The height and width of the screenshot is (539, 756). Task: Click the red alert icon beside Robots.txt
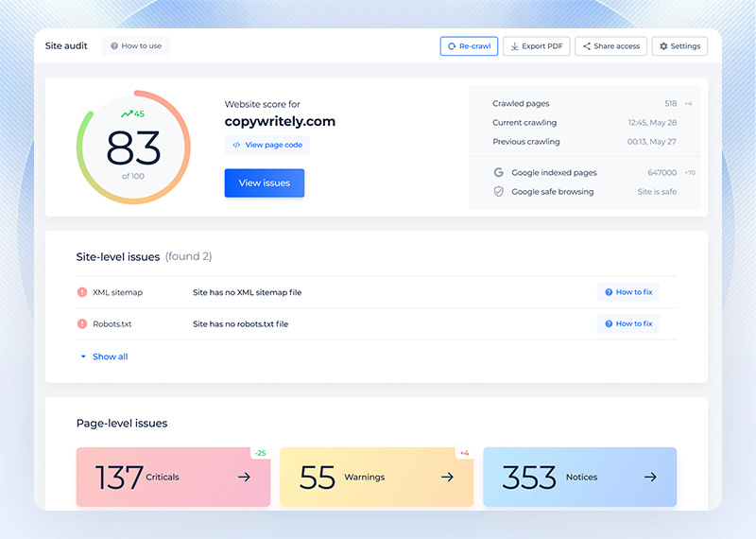82,324
